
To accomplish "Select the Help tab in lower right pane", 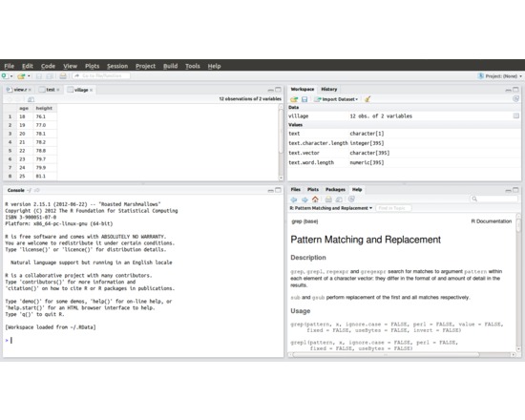I will pyautogui.click(x=357, y=190).
